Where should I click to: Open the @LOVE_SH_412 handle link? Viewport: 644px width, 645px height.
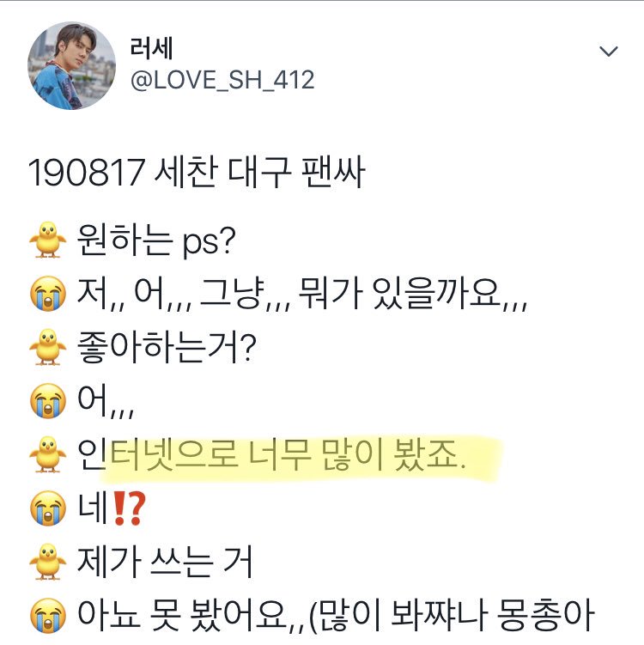pyautogui.click(x=222, y=80)
